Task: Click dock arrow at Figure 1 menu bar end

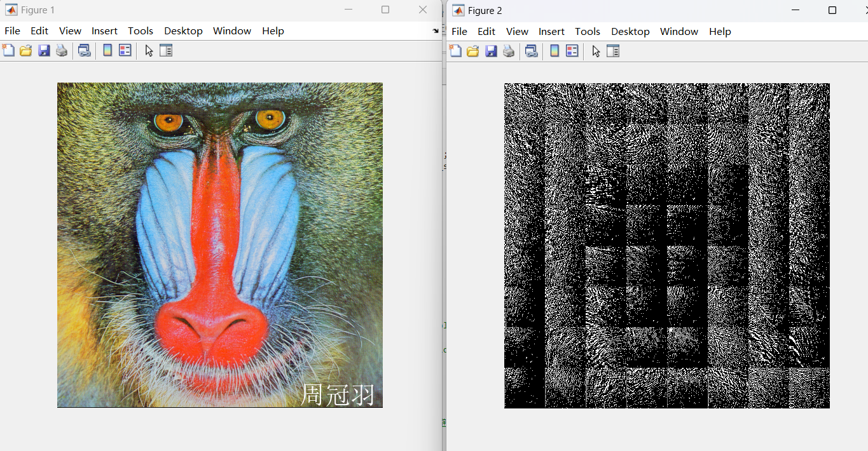Action: tap(436, 30)
